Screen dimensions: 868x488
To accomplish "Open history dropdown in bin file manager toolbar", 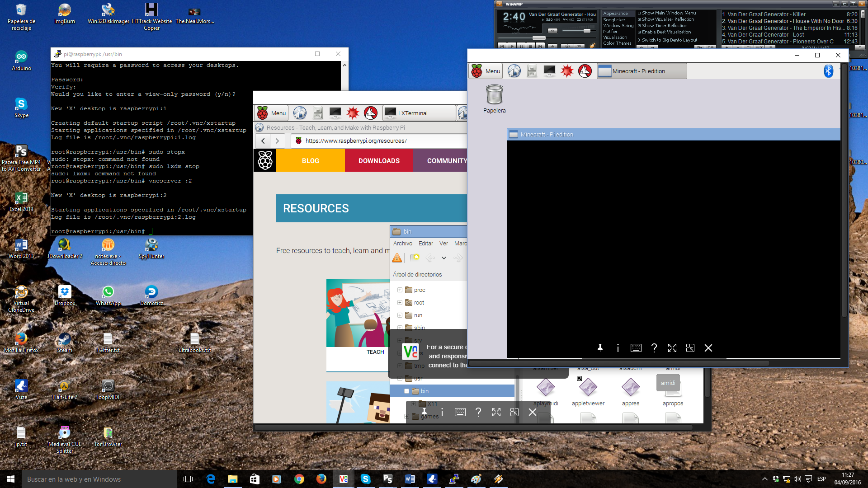I will 444,258.
